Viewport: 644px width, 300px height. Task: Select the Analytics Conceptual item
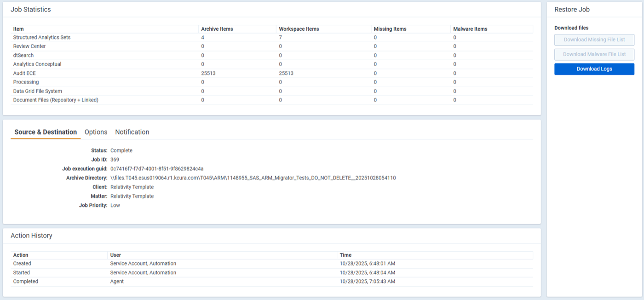pyautogui.click(x=37, y=64)
